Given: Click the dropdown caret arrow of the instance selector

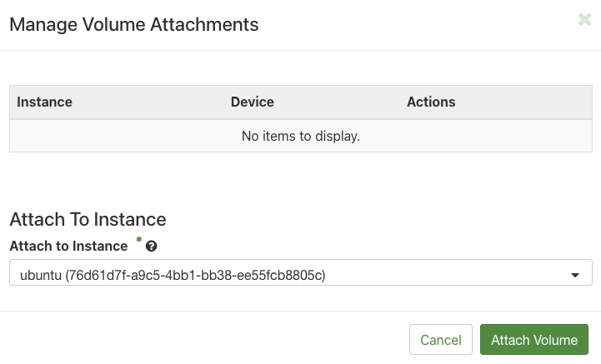Looking at the screenshot, I should pyautogui.click(x=575, y=274).
